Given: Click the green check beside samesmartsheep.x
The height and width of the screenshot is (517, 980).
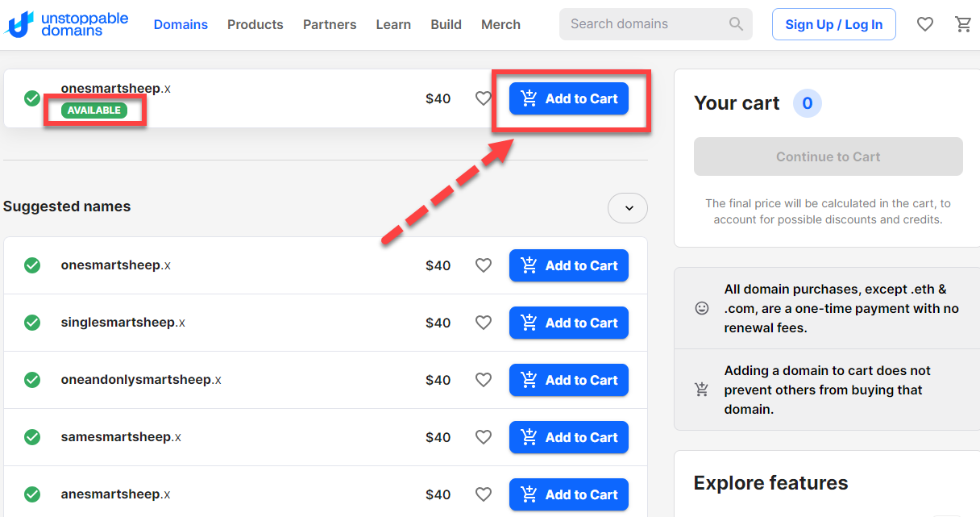Looking at the screenshot, I should (x=32, y=437).
